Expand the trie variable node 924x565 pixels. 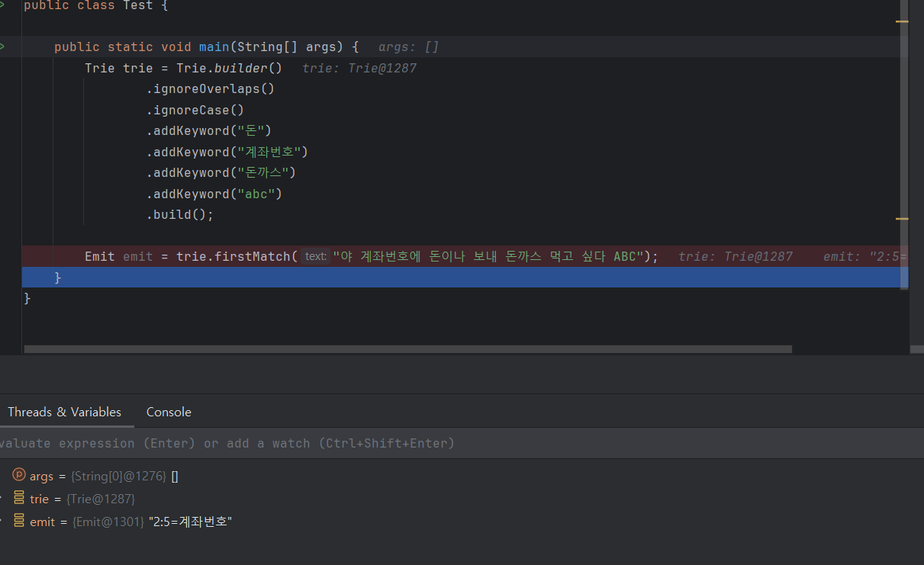[x=2, y=499]
